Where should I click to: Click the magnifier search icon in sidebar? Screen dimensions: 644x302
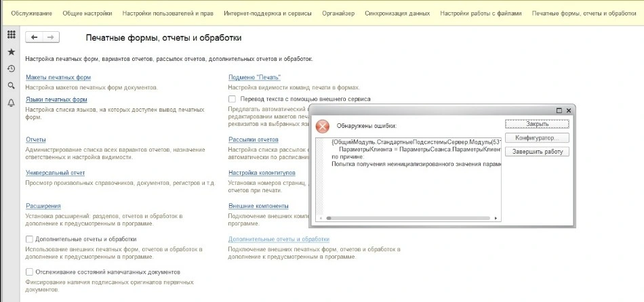click(x=11, y=86)
